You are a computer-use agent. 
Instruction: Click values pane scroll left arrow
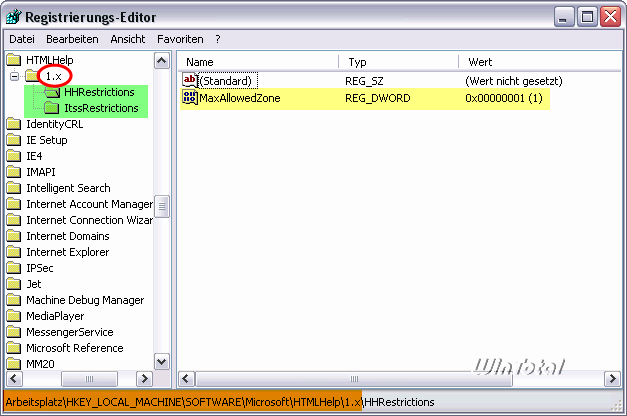[x=186, y=378]
